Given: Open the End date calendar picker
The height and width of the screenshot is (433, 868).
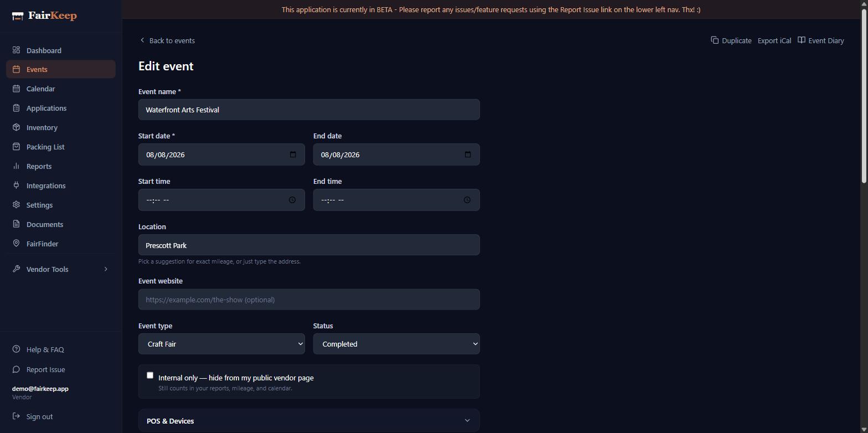Looking at the screenshot, I should tap(468, 154).
